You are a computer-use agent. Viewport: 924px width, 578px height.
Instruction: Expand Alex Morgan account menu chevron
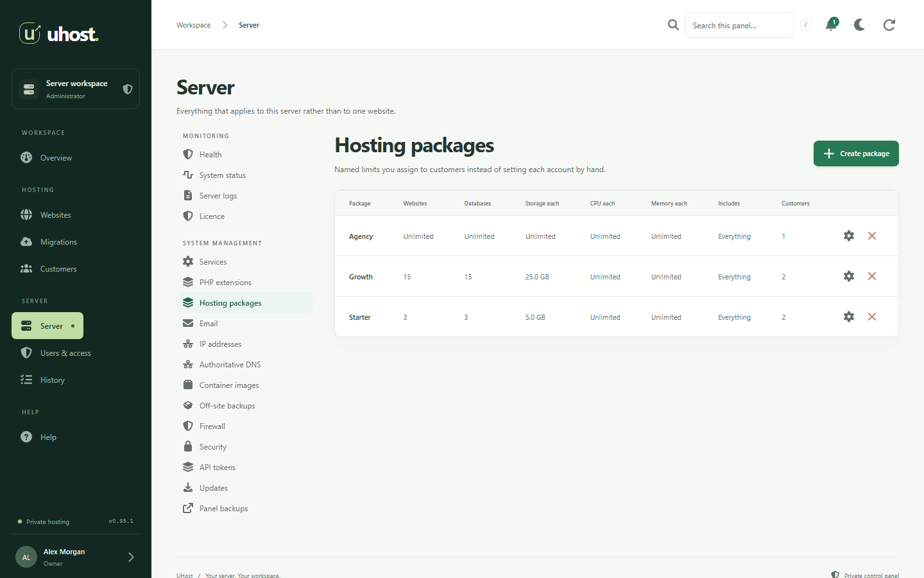131,557
